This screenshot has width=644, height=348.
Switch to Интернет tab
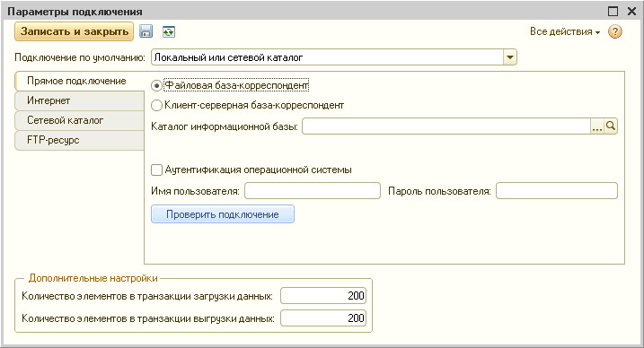click(x=79, y=100)
